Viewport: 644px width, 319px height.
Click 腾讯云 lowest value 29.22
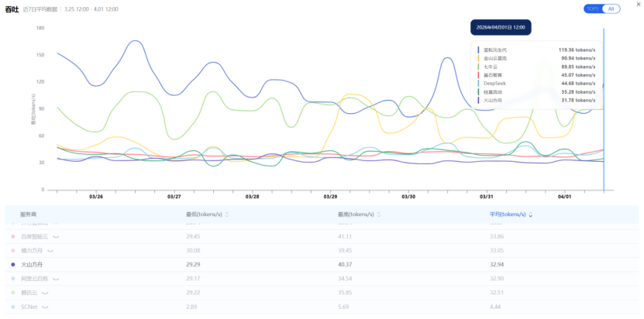point(193,293)
